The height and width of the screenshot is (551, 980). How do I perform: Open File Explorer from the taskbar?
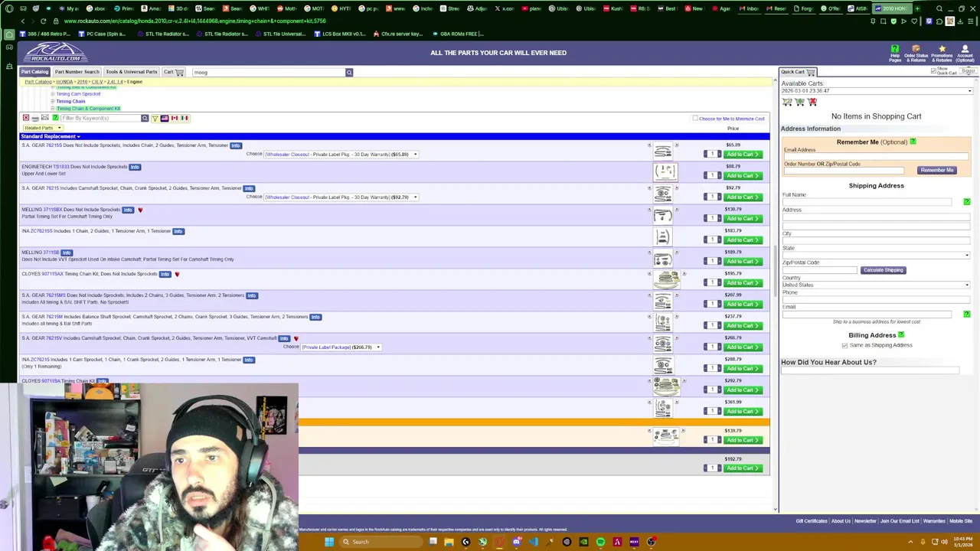point(449,542)
